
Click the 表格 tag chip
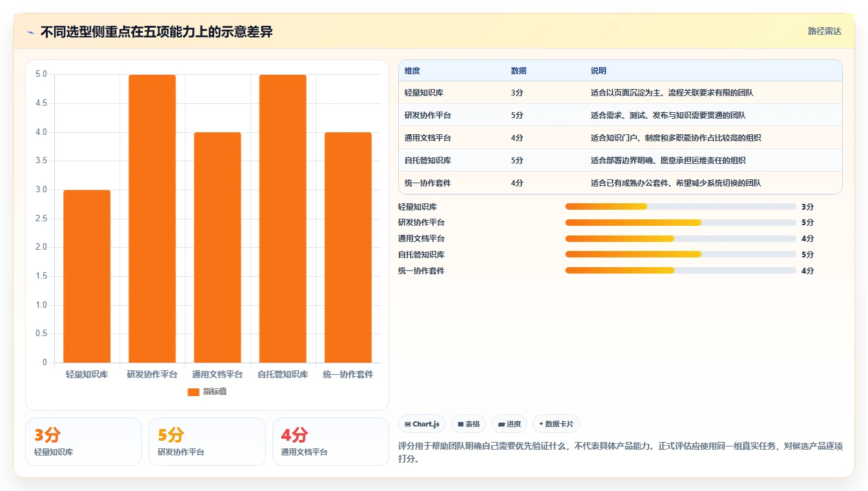(x=469, y=424)
